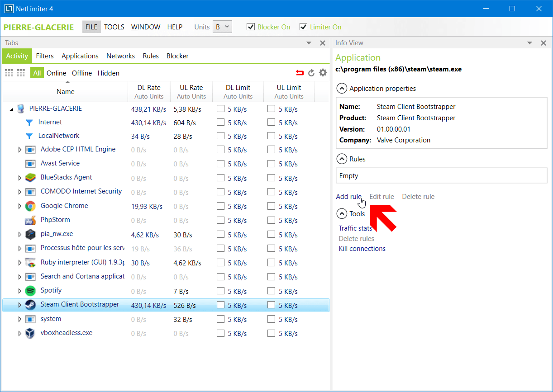Switch to the Blocker tab

coord(177,56)
